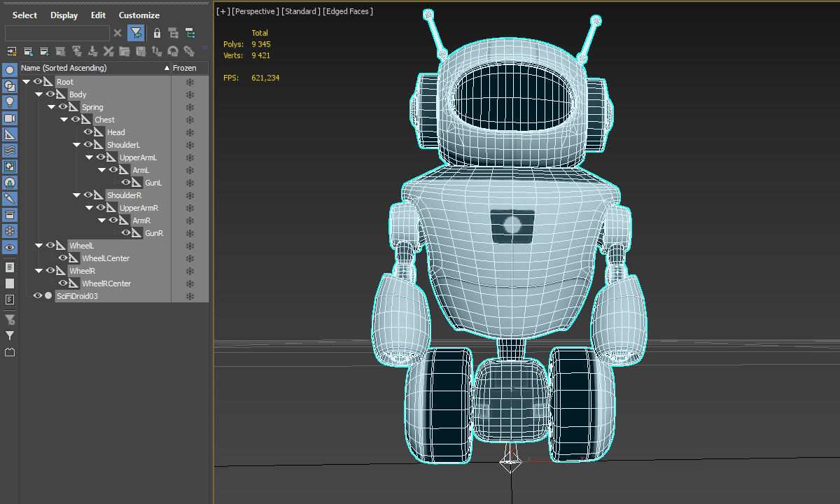840x504 pixels.
Task: Open the Customize menu
Action: (139, 15)
